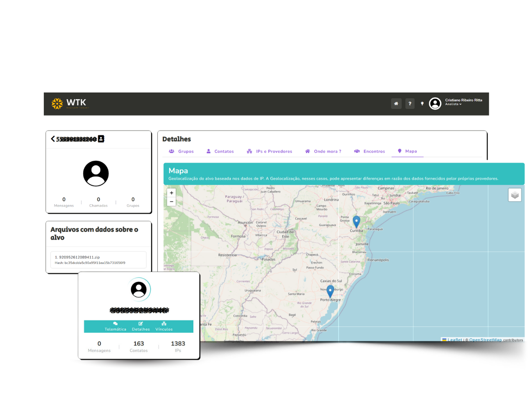Screen dimensions: 531x420
Task: Click the map marker at Curitiba
Action: pos(356,221)
